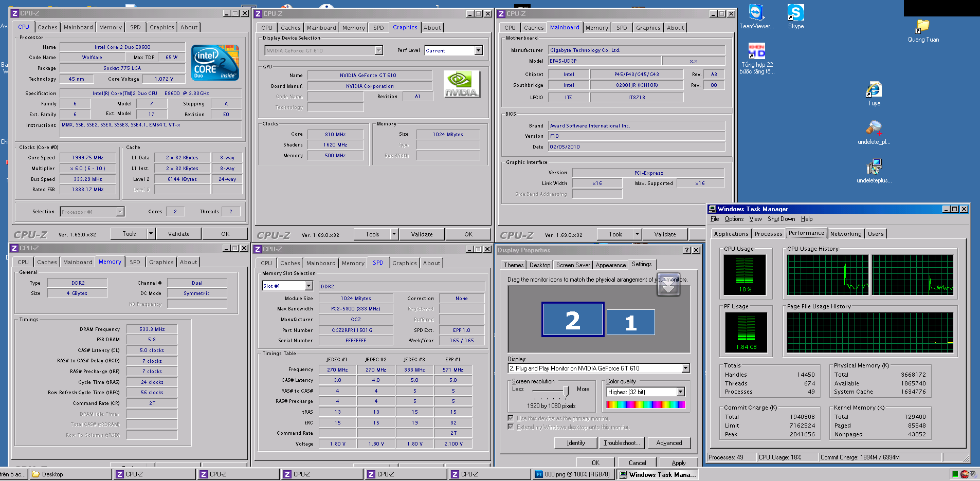Viewport: 980px width, 481px height.
Task: Click the Intel Core 2 Duo logo
Action: coord(215,62)
